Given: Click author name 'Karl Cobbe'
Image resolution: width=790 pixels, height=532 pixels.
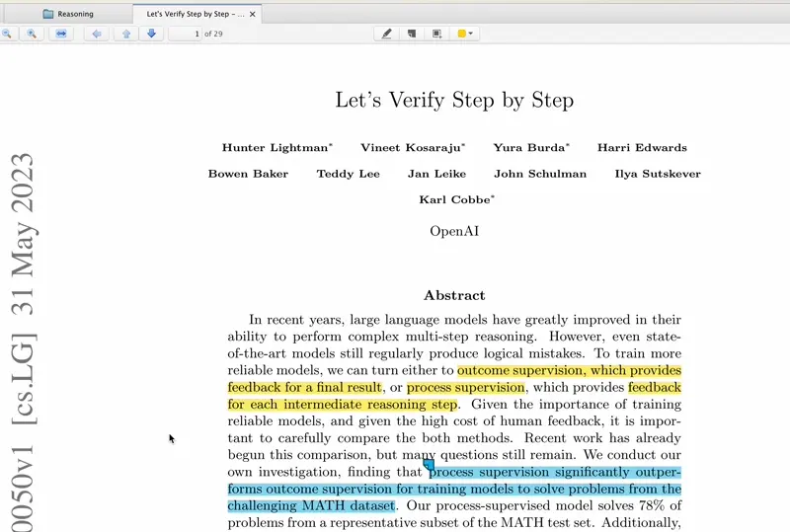Looking at the screenshot, I should click(x=455, y=199).
